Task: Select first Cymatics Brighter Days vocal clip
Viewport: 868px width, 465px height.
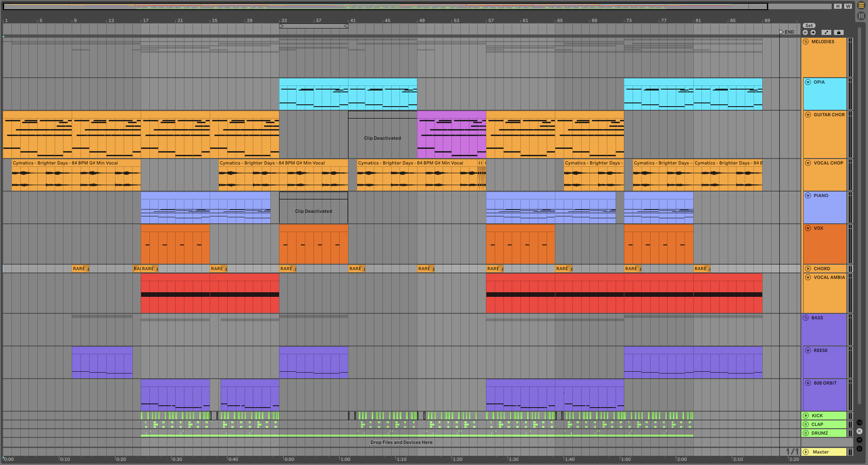Action: pyautogui.click(x=76, y=175)
